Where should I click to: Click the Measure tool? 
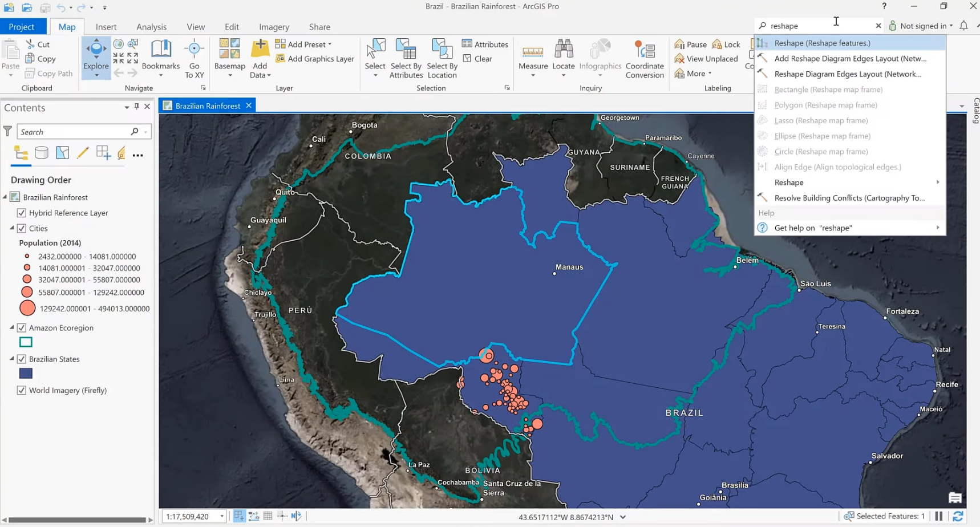tap(533, 58)
